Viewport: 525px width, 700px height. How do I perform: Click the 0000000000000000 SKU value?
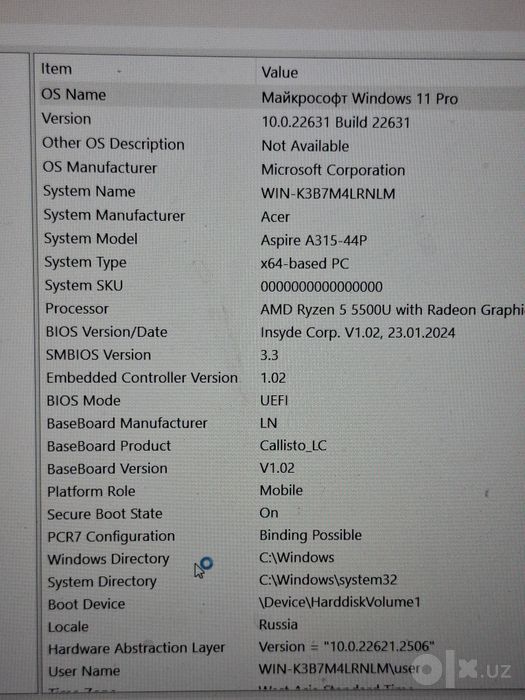(x=321, y=287)
